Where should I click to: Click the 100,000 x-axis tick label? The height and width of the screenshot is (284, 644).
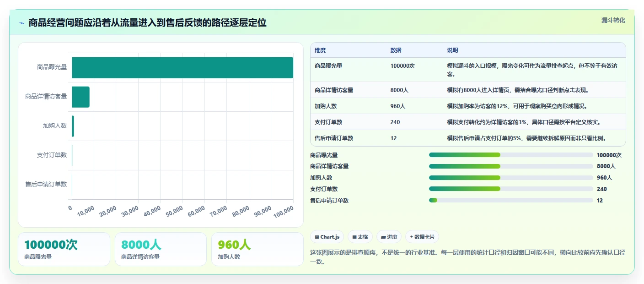(x=284, y=212)
